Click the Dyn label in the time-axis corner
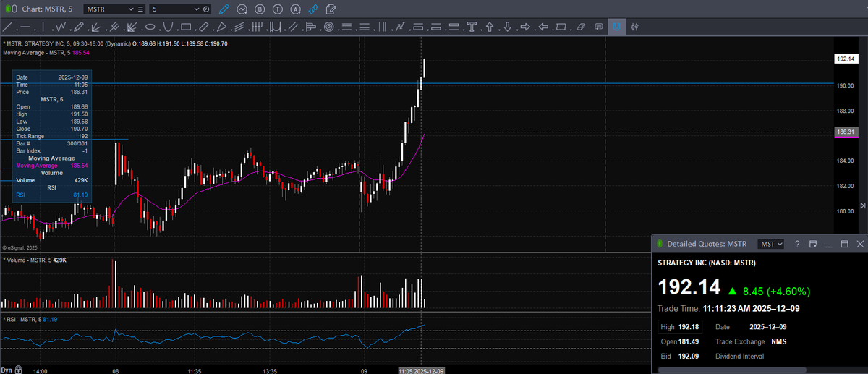Image resolution: width=868 pixels, height=374 pixels. pos(7,369)
